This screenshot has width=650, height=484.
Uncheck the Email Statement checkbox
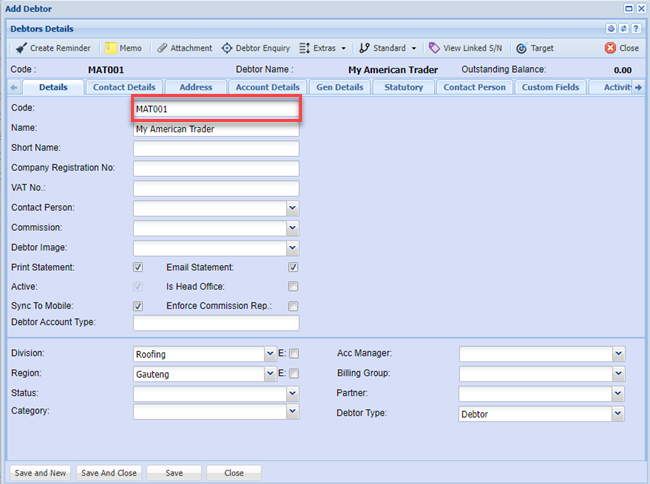click(x=293, y=268)
